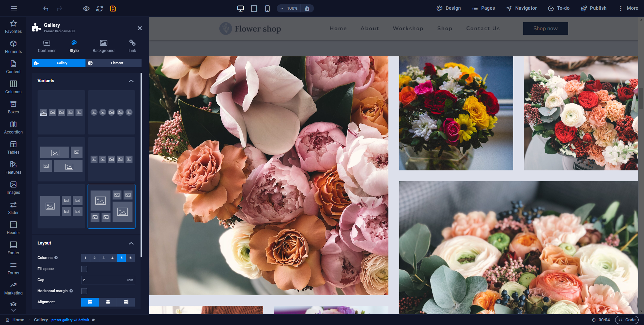Screen dimensions: 644x325
Task: Open the Pages menu
Action: click(x=484, y=8)
